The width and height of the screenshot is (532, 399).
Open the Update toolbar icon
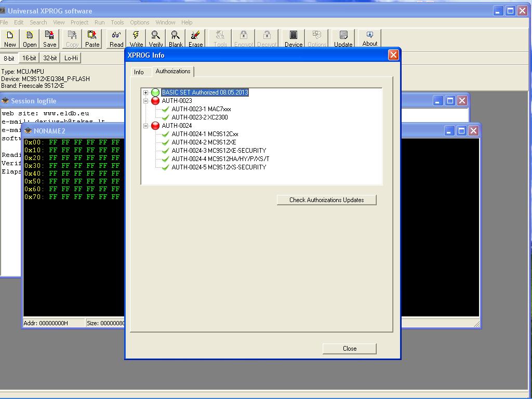[343, 38]
